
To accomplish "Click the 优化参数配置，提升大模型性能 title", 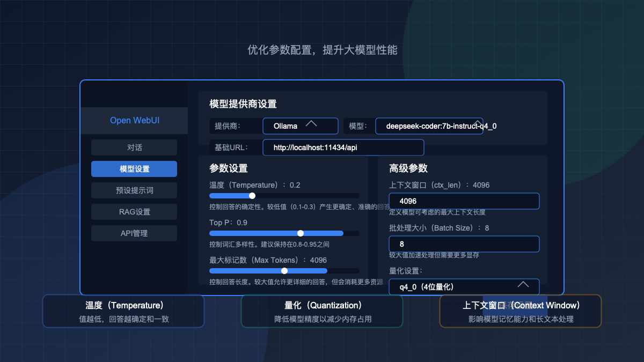I will 322,50.
